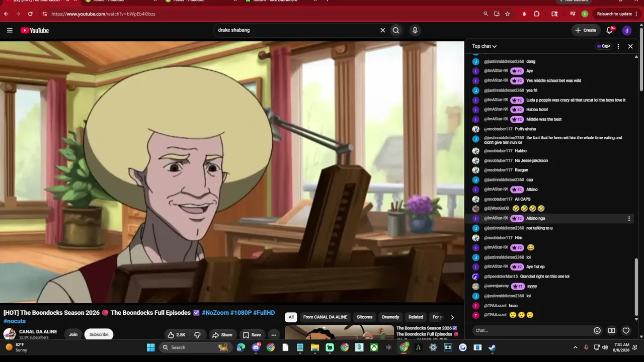Click the browser address bar URL
Screen dimensions: 644x362
[x=103, y=14]
